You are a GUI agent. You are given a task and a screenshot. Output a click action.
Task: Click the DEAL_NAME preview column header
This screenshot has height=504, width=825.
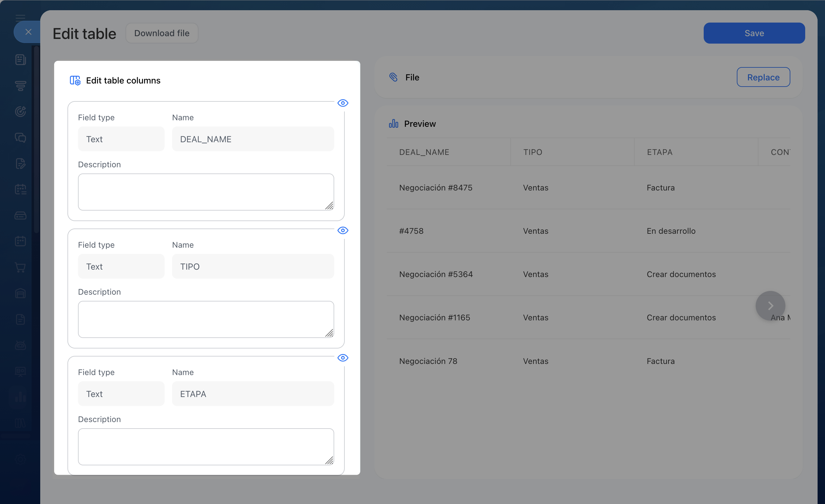tap(449, 152)
